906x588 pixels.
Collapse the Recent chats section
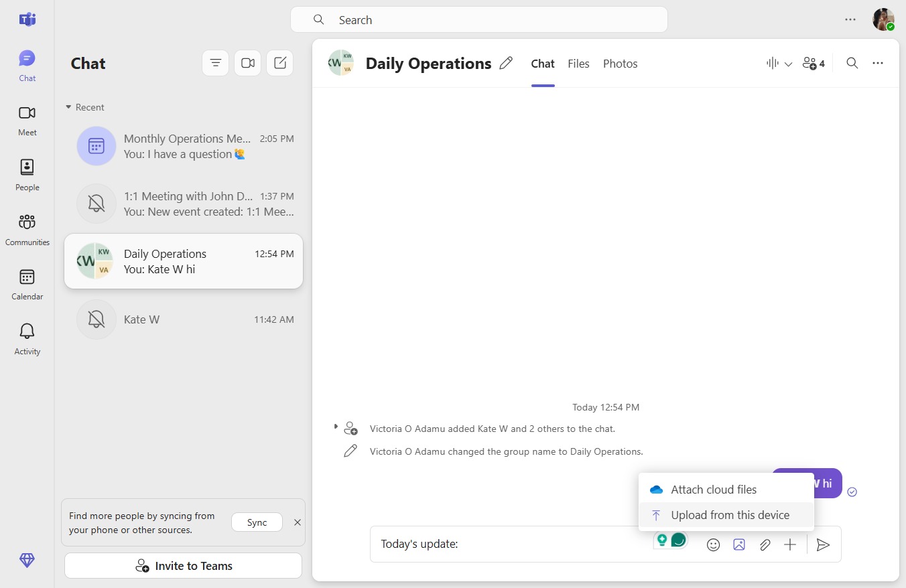coord(84,107)
